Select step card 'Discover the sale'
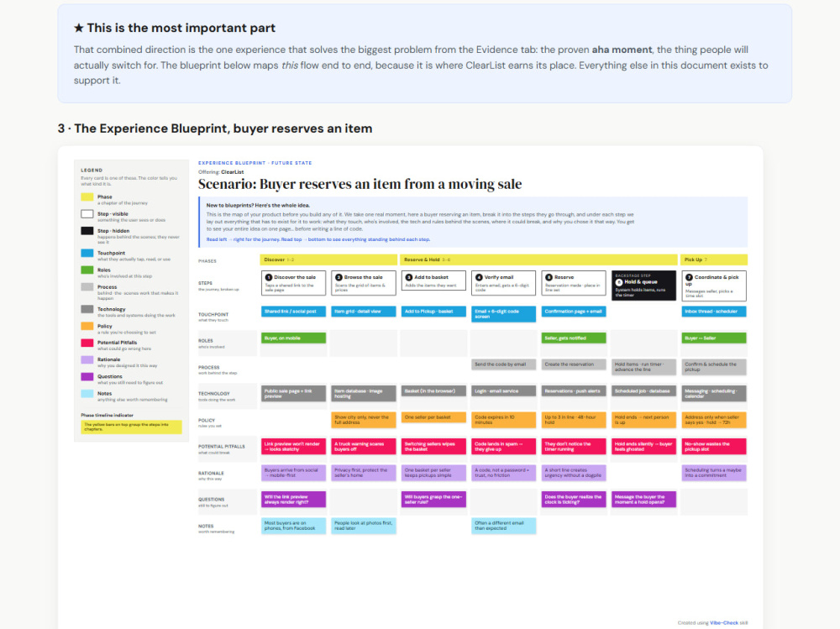Image resolution: width=840 pixels, height=629 pixels. pos(293,283)
